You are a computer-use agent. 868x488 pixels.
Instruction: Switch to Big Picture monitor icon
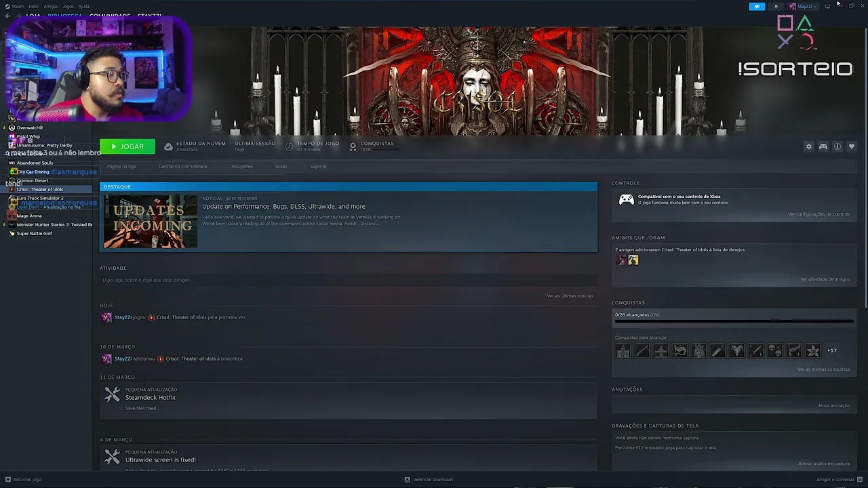827,6
